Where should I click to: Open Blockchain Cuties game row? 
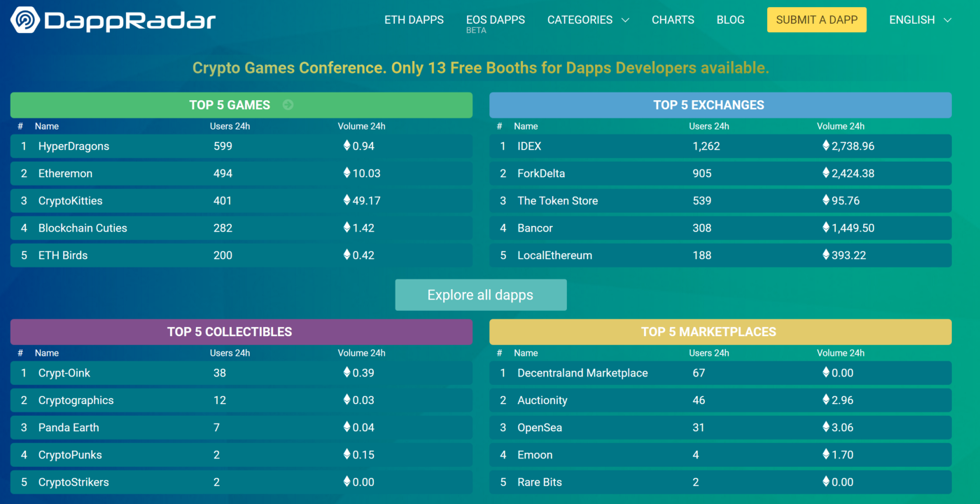(241, 228)
